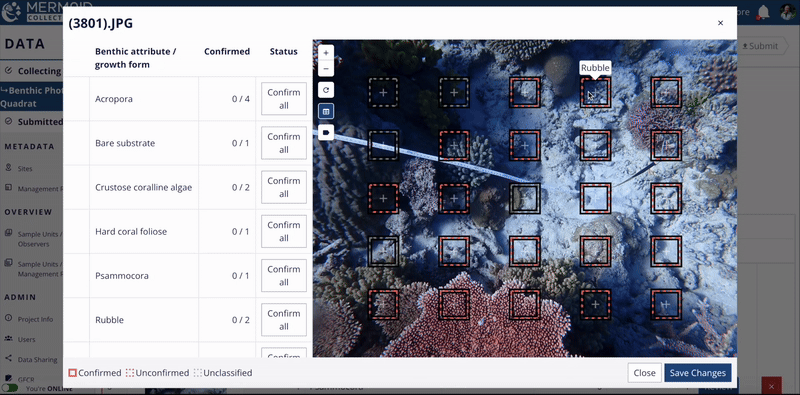The height and width of the screenshot is (395, 800).
Task: Click the Rubble tooltip label on the photo
Action: [595, 68]
